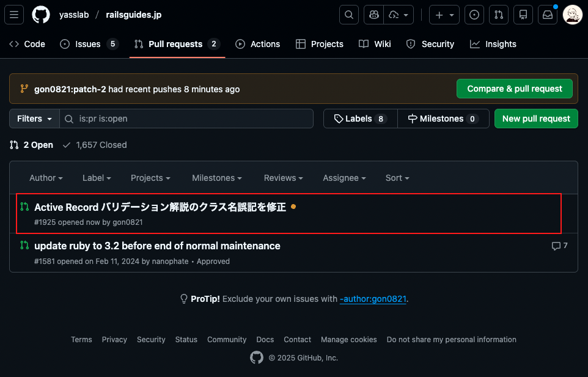
Task: Open your pull requests icon in header
Action: pos(499,15)
